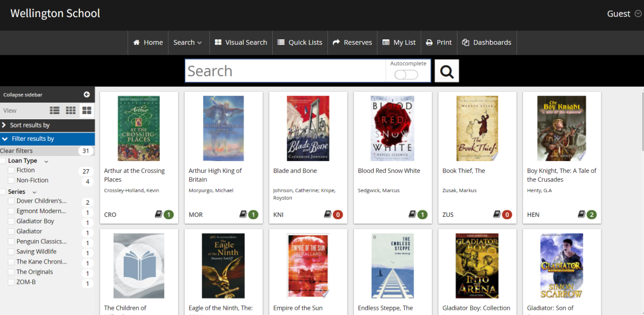Click the Clear filters link
644x315 pixels.
tap(17, 151)
